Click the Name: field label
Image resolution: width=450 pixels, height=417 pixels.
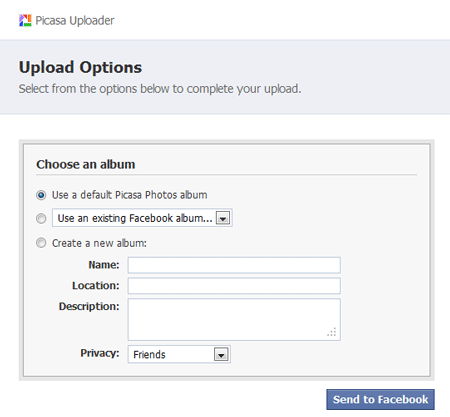(x=104, y=265)
